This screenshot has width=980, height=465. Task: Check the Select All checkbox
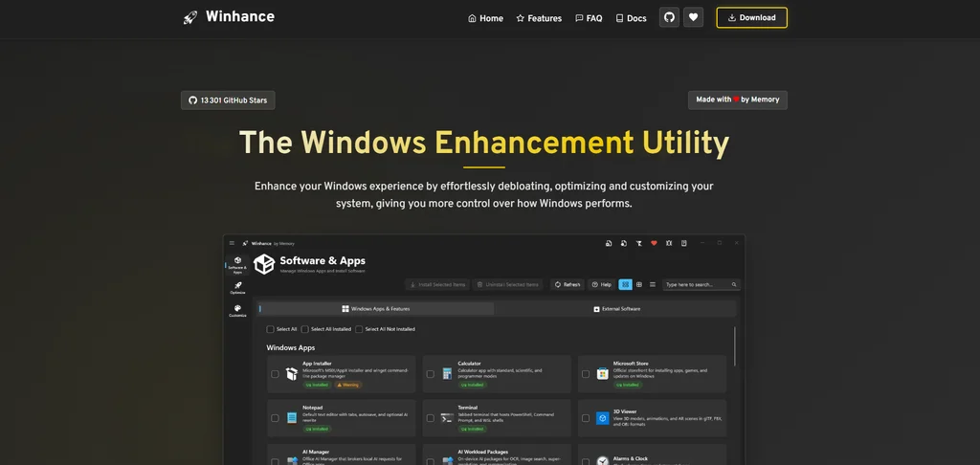pyautogui.click(x=270, y=329)
